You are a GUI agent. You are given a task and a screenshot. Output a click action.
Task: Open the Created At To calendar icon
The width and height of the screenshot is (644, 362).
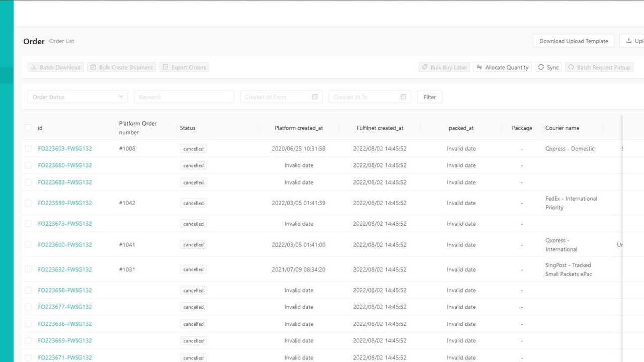[403, 97]
